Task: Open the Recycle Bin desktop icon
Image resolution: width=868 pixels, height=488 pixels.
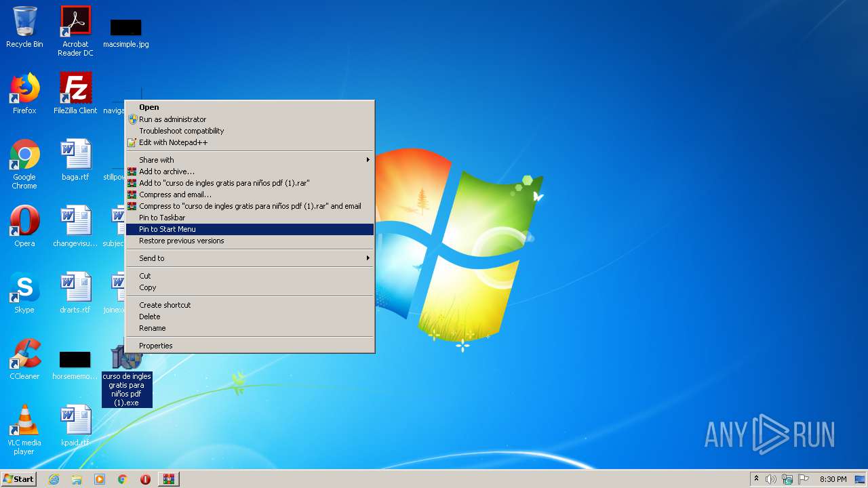Action: (x=24, y=27)
